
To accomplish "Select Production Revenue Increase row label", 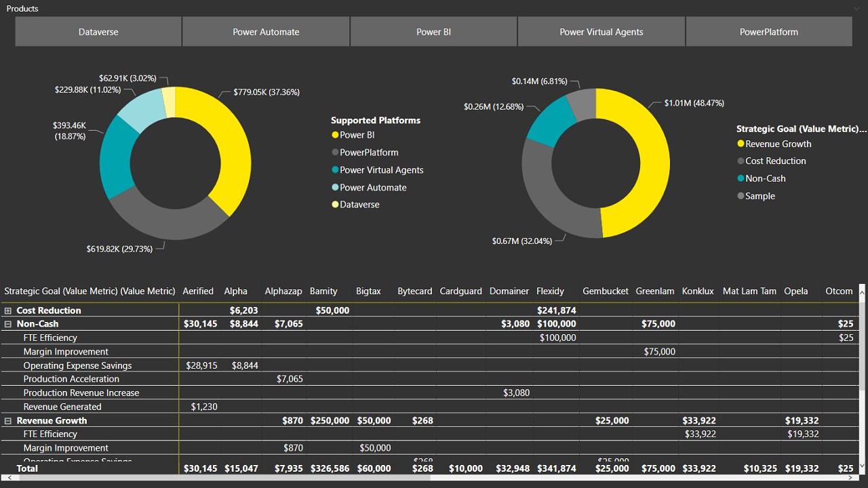I will (x=81, y=392).
